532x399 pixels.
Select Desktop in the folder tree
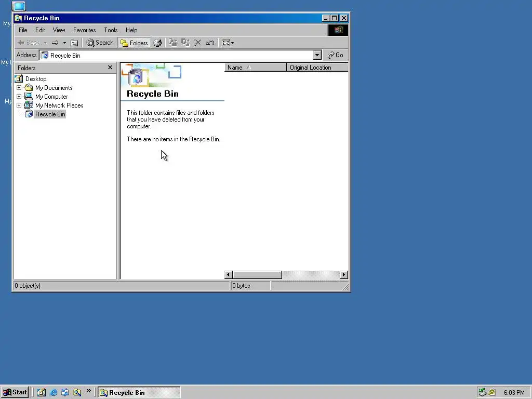(36, 79)
